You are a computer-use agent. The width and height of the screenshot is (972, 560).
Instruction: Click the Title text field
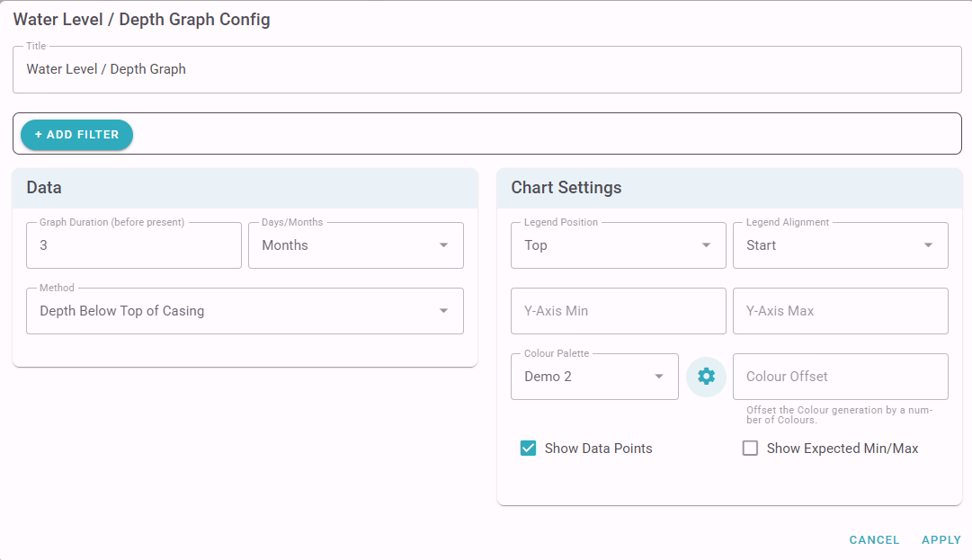[486, 69]
